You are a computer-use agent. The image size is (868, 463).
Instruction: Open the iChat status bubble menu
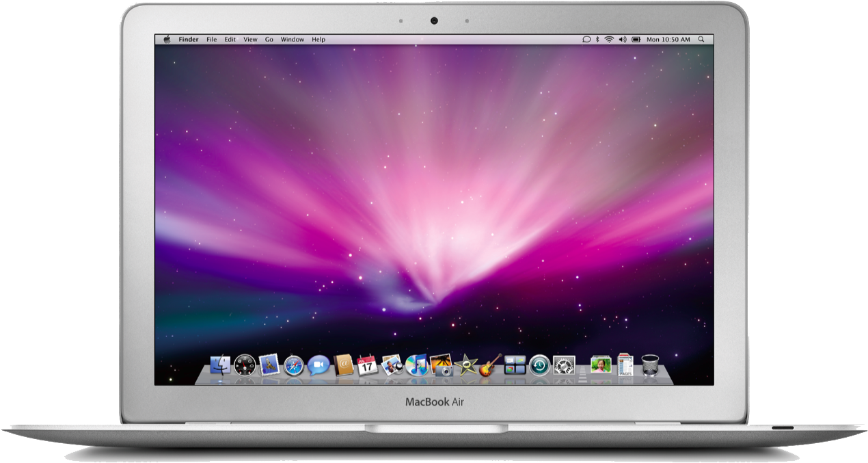[586, 39]
